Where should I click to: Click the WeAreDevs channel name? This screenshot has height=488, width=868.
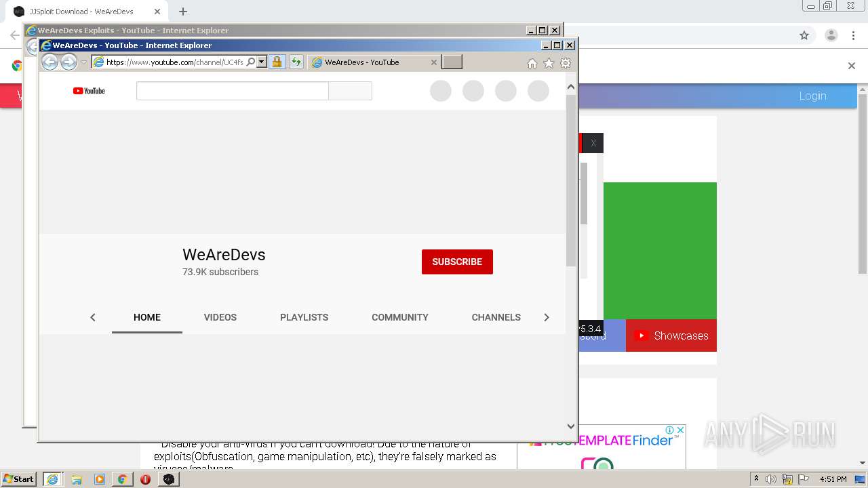pyautogui.click(x=224, y=255)
